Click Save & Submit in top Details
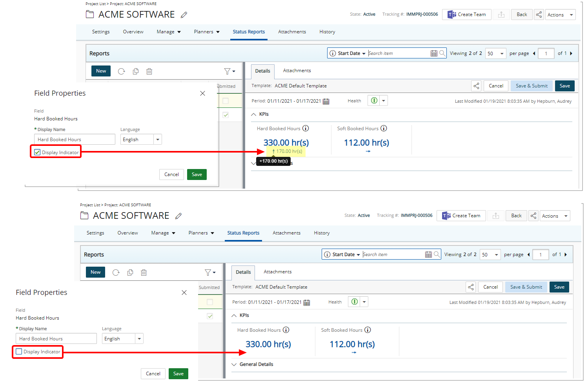This screenshot has width=588, height=389. coord(532,86)
